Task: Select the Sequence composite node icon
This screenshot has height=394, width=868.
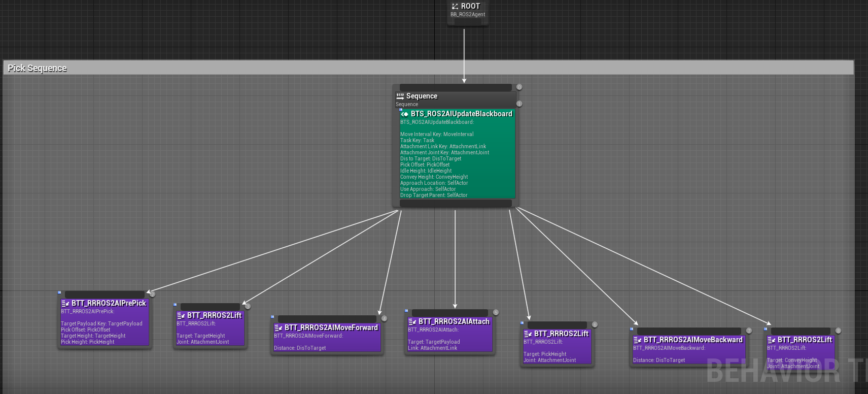Action: (400, 96)
